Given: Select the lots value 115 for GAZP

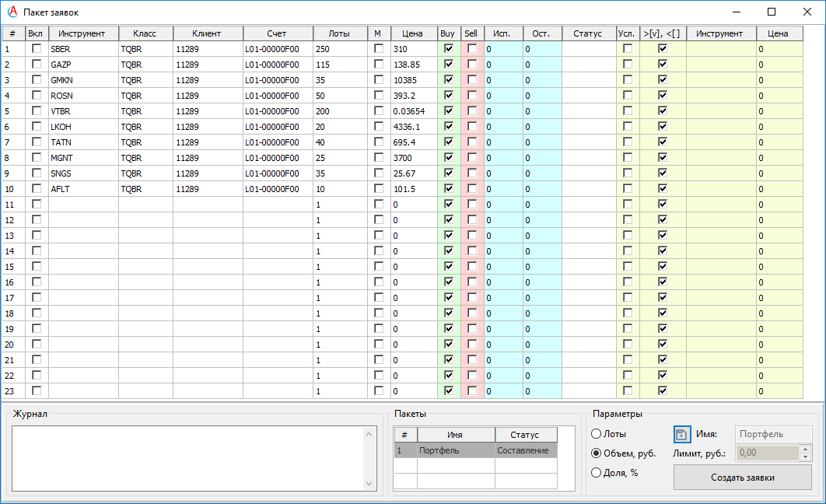Looking at the screenshot, I should click(341, 65).
